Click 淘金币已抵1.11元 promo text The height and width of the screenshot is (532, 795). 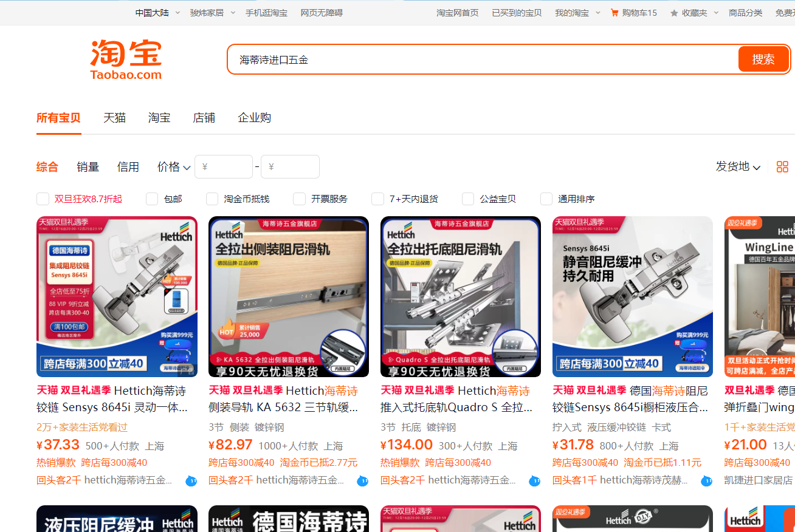click(662, 463)
